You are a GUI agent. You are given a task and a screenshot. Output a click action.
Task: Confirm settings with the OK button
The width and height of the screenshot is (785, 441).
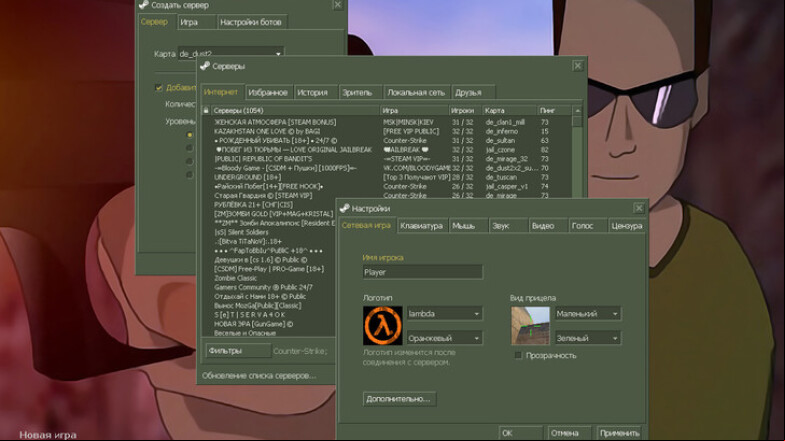coord(521,433)
